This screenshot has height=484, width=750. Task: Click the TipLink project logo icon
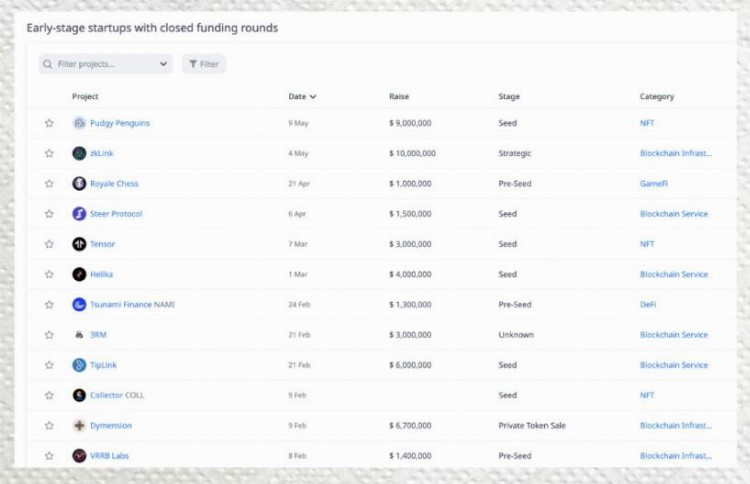point(79,365)
